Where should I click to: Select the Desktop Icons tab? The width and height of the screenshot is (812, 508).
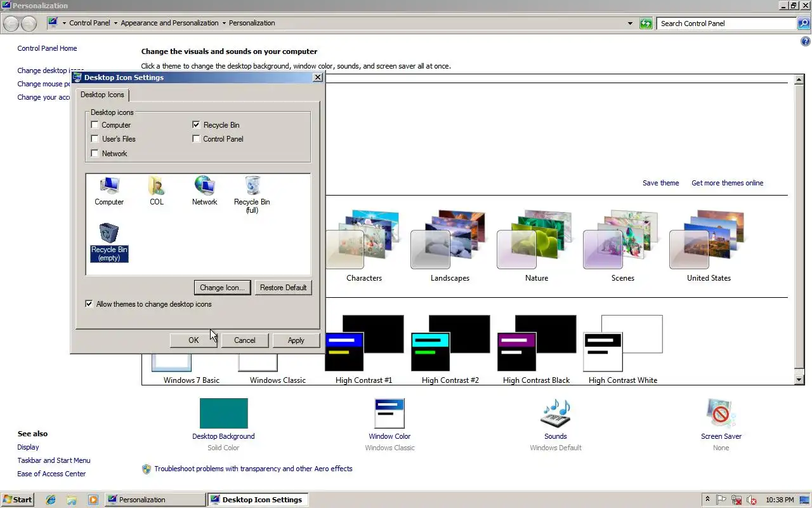[x=102, y=95]
